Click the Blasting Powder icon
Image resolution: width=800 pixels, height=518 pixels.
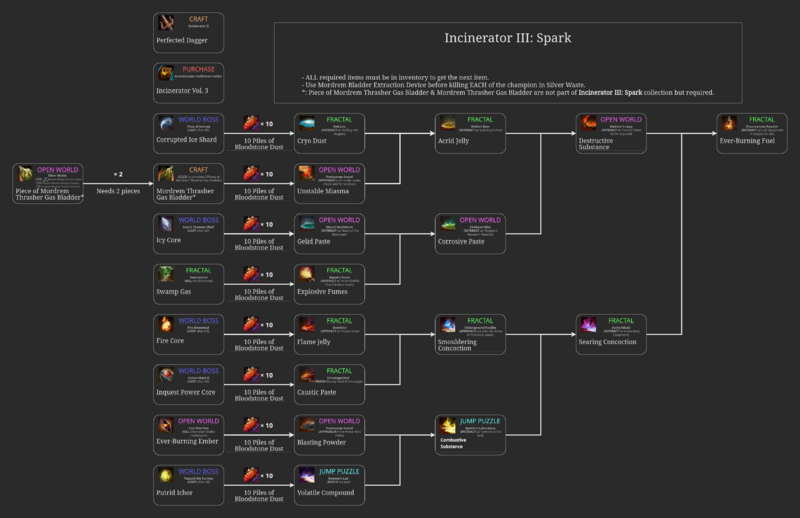307,425
